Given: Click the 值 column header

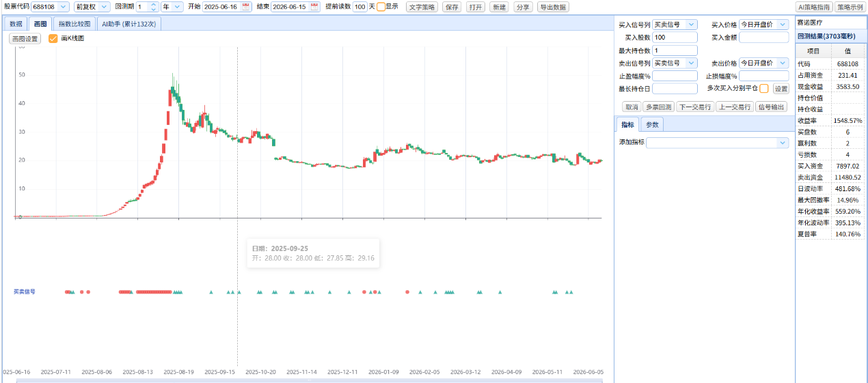Looking at the screenshot, I should pos(848,51).
